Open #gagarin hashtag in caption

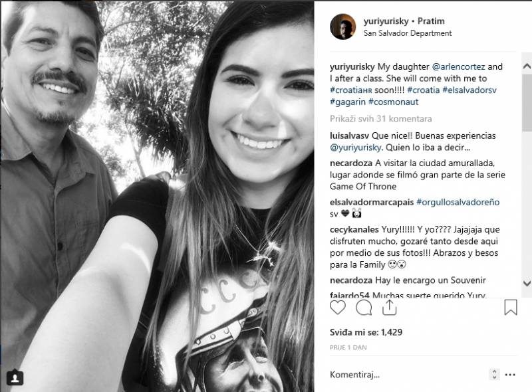pyautogui.click(x=347, y=102)
